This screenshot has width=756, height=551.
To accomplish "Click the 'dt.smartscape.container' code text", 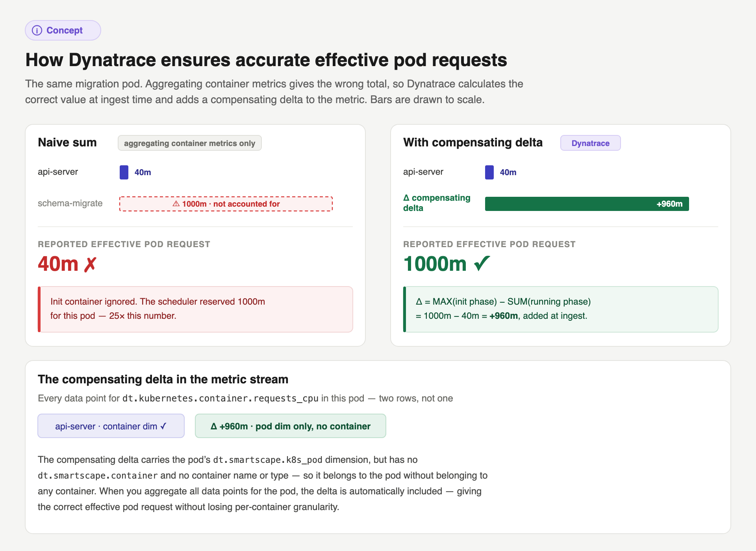I will [98, 475].
